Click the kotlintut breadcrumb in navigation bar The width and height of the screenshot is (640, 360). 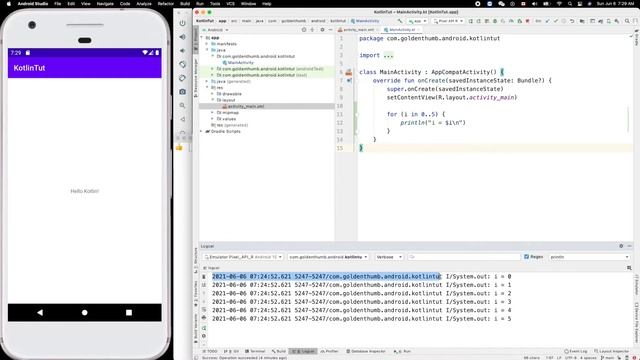(x=338, y=21)
